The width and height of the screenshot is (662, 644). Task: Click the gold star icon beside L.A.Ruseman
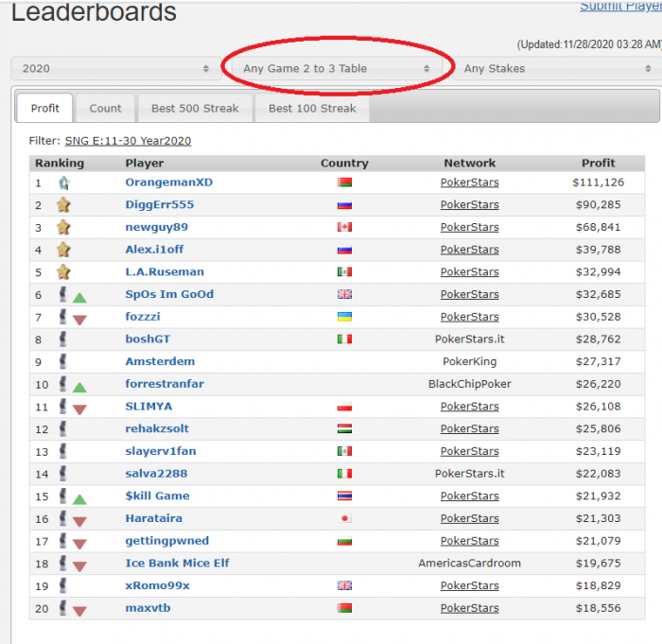tap(63, 272)
